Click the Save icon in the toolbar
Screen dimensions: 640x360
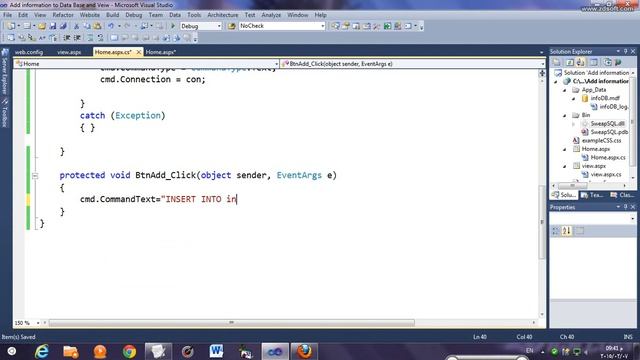tap(53, 26)
